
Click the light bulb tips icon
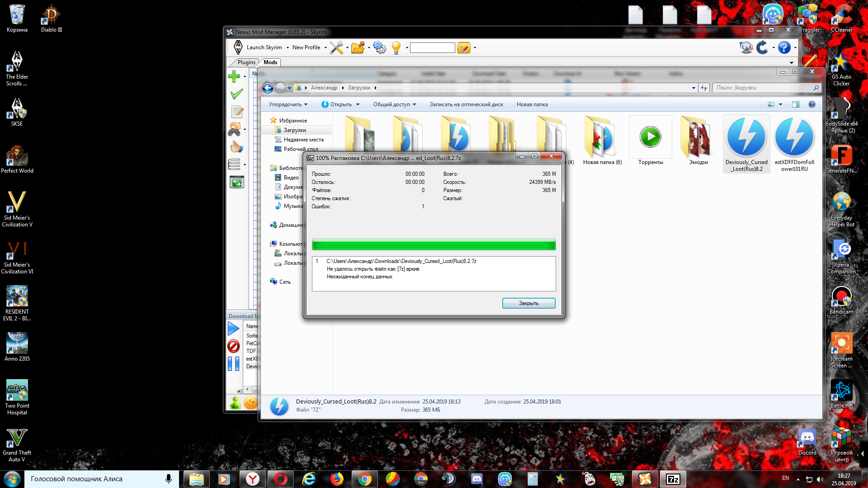pyautogui.click(x=396, y=47)
